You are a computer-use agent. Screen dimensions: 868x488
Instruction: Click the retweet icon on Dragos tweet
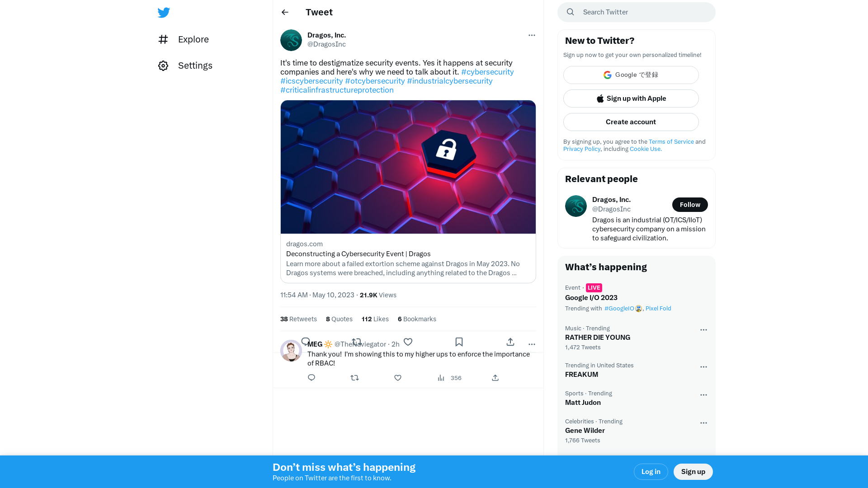coord(356,342)
